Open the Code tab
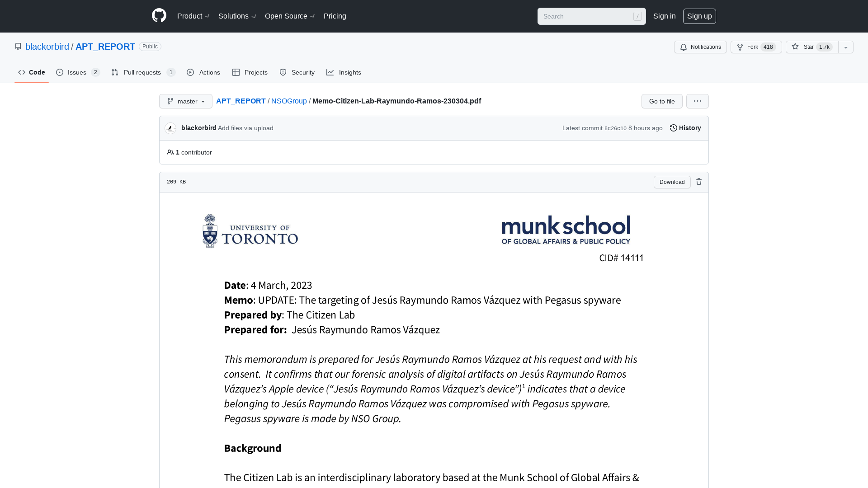The image size is (868, 488). (x=32, y=72)
